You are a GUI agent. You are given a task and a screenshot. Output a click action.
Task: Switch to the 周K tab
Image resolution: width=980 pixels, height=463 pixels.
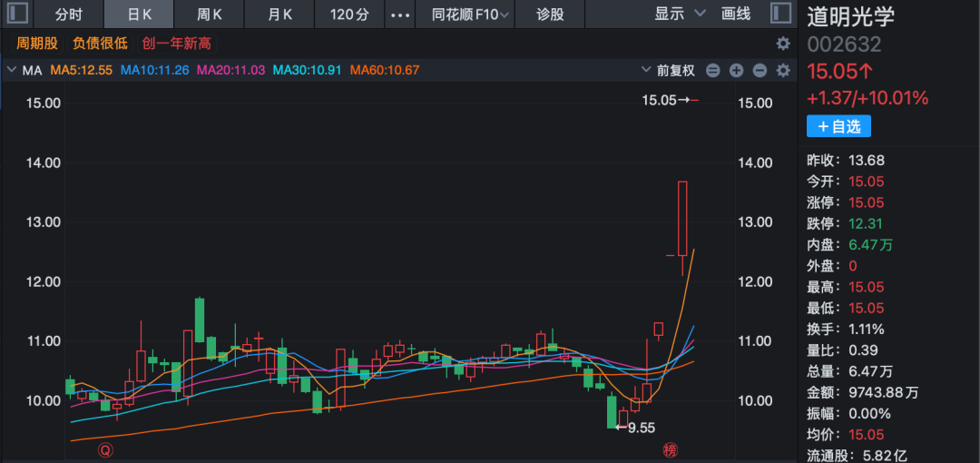point(211,15)
